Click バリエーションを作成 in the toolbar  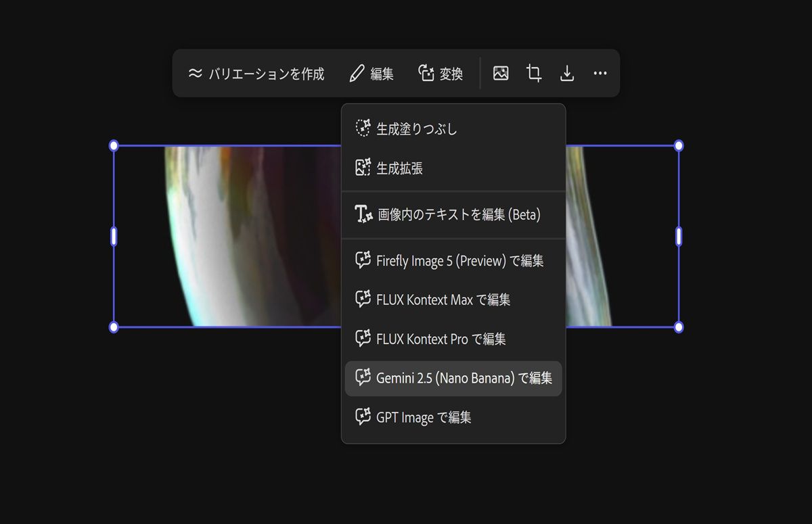coord(256,74)
